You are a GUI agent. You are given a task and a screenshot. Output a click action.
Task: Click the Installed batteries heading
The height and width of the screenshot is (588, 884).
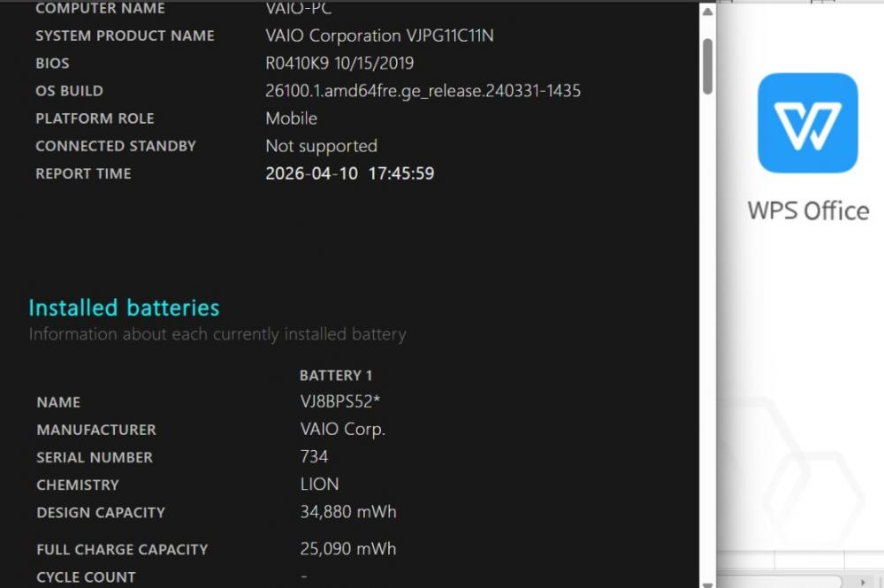pos(124,308)
